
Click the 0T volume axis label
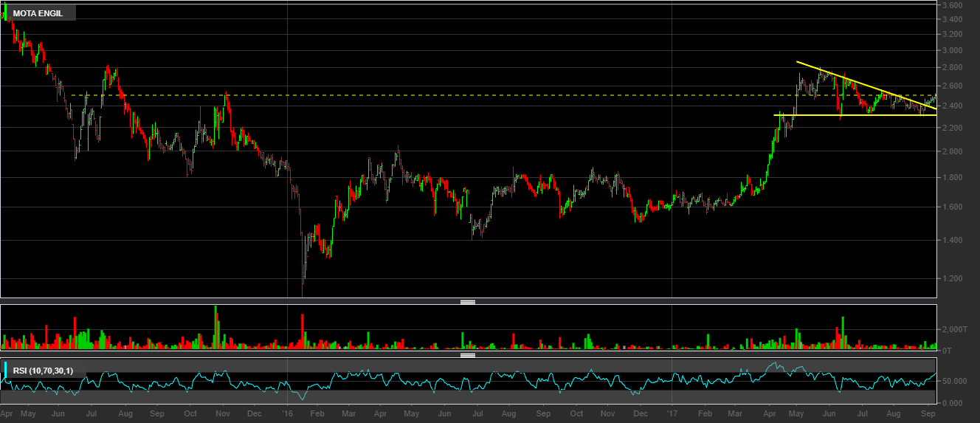tap(946, 350)
